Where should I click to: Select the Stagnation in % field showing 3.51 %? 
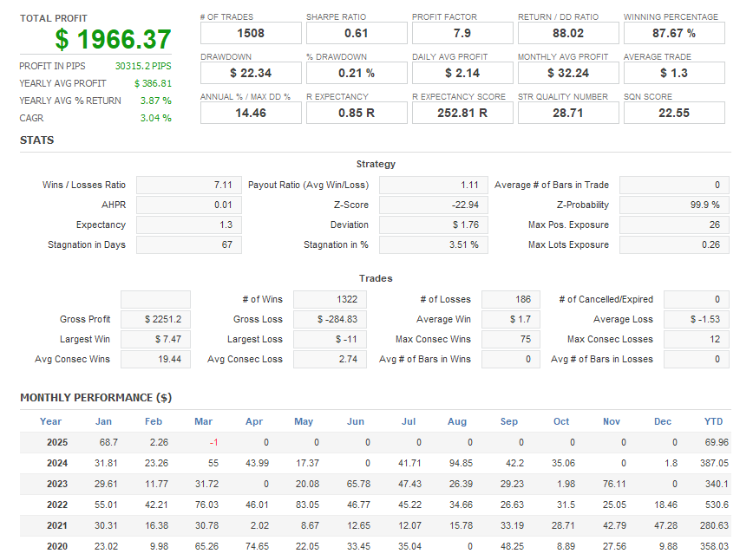point(433,244)
